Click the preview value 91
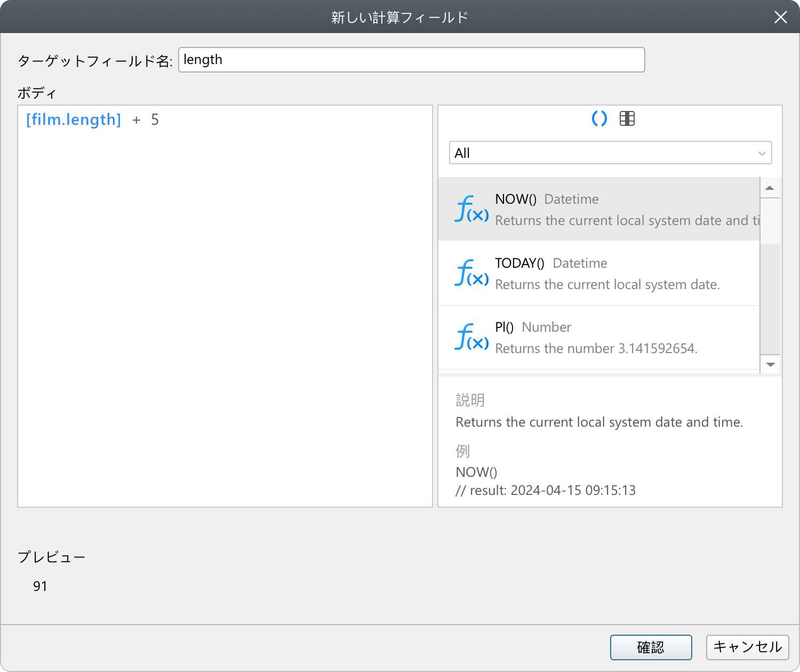This screenshot has height=672, width=800. 40,586
